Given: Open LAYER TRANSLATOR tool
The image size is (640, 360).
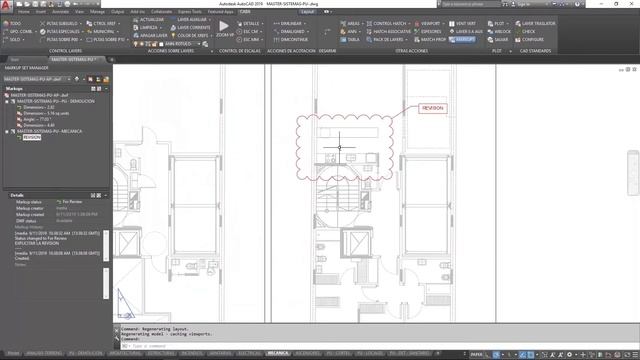Looking at the screenshot, I should (535, 24).
